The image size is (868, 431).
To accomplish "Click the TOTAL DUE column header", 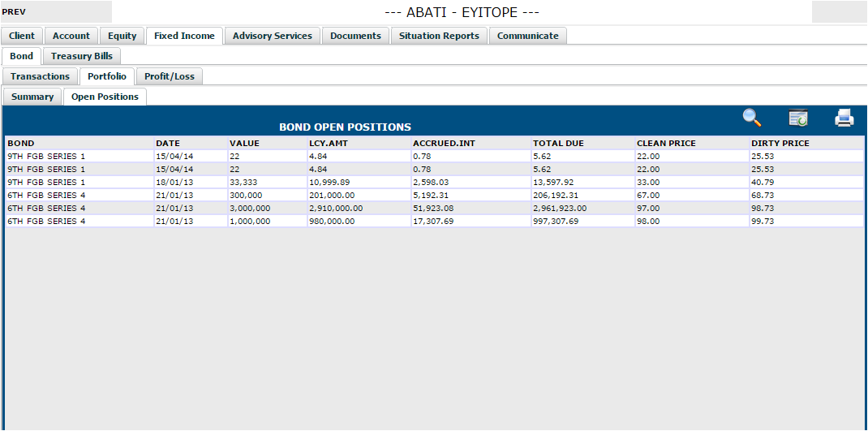I will point(583,143).
